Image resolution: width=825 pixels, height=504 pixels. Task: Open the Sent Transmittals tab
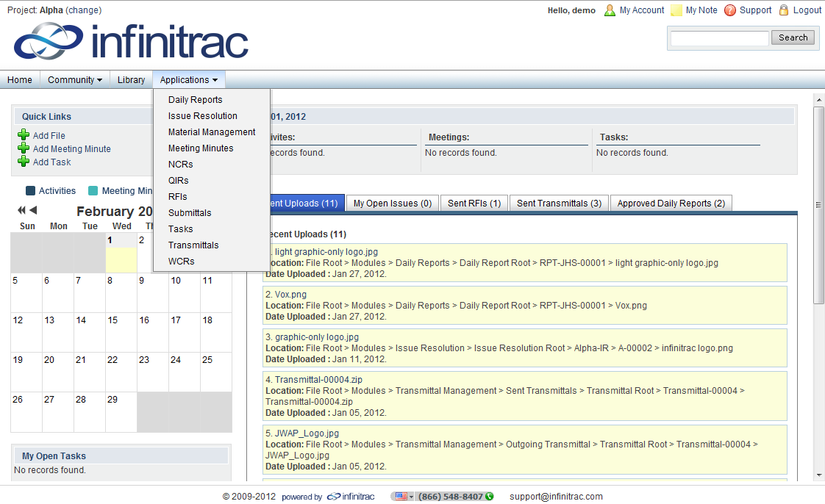(x=560, y=203)
